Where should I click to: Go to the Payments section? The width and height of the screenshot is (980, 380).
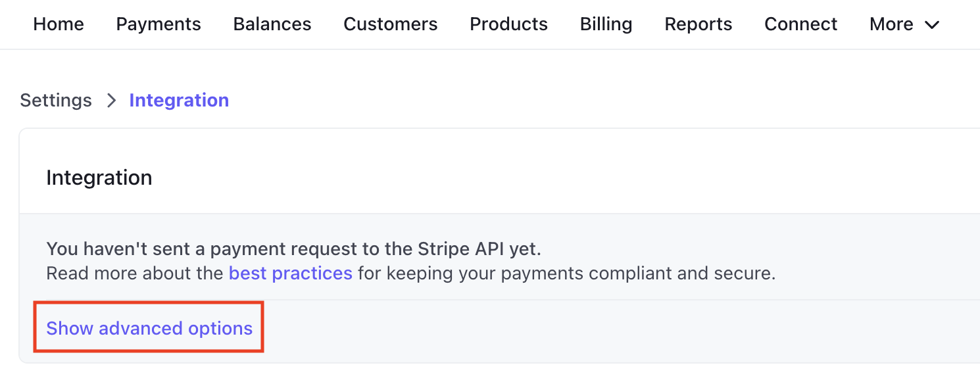pos(159,24)
